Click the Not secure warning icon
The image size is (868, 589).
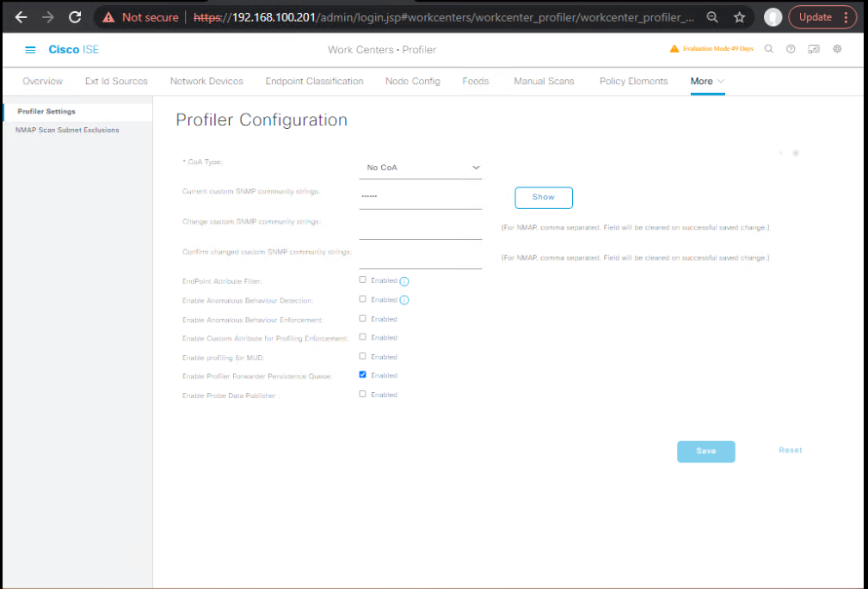point(108,18)
